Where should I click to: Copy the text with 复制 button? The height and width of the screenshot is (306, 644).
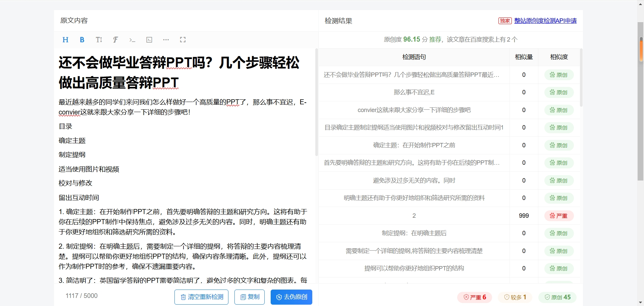click(250, 297)
